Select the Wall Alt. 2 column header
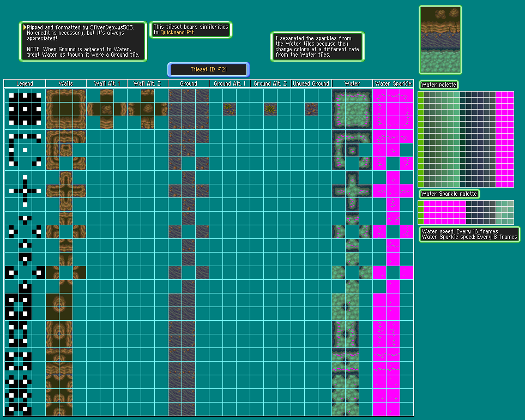 point(148,83)
